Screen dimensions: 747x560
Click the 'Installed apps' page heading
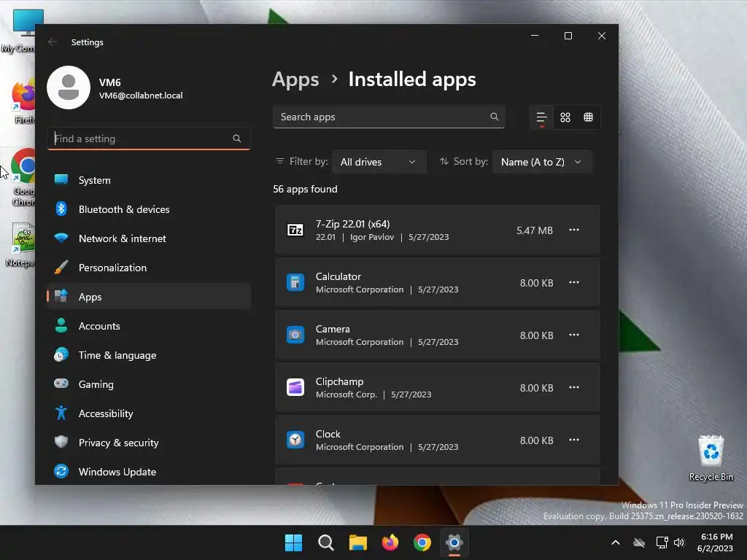click(x=412, y=79)
